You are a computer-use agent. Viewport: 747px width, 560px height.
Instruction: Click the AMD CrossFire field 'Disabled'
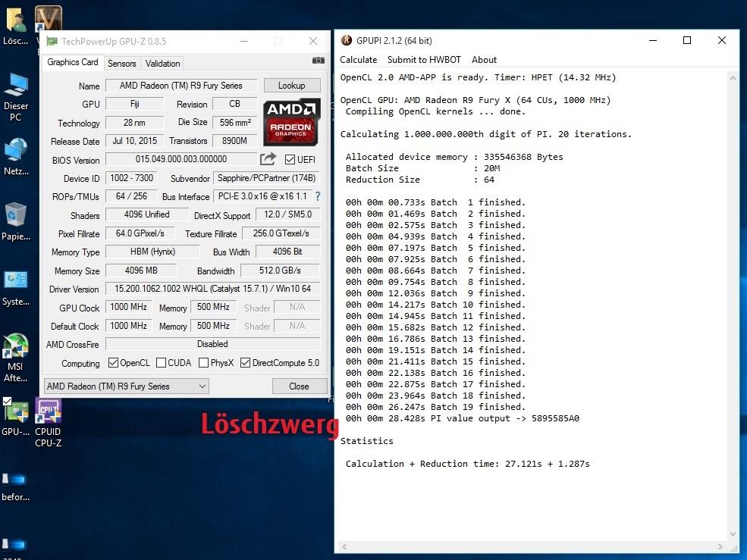pos(212,344)
